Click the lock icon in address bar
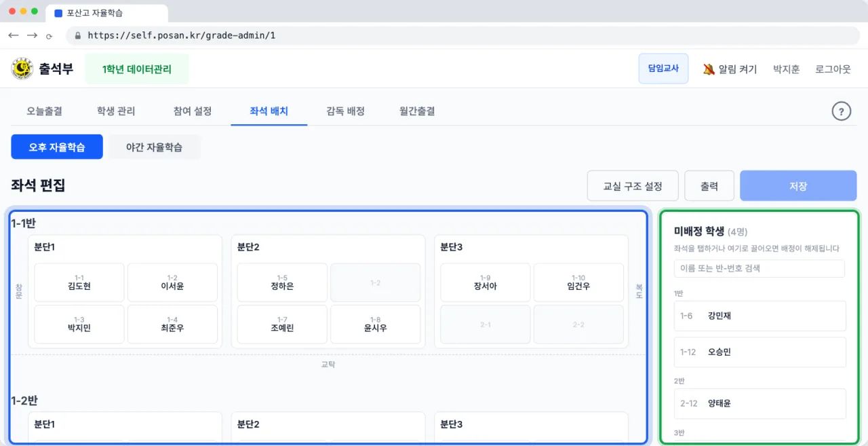 (78, 35)
